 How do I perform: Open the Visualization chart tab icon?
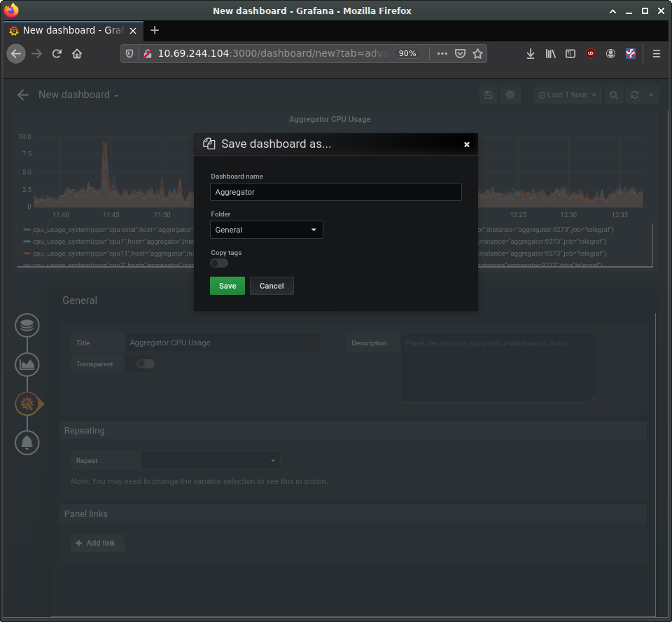point(27,365)
